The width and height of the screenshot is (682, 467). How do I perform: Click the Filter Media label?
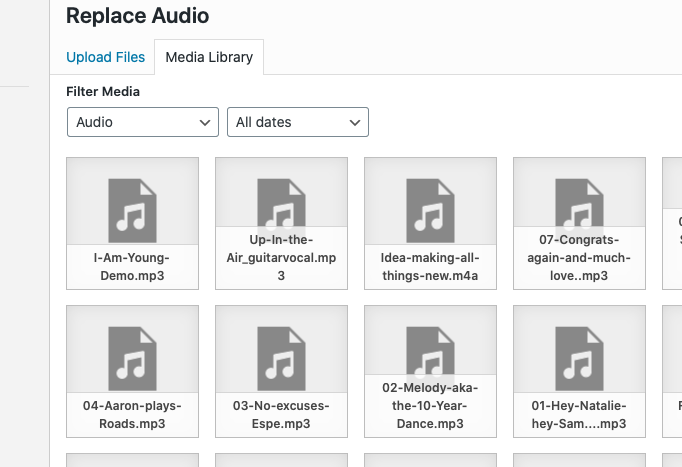point(103,92)
